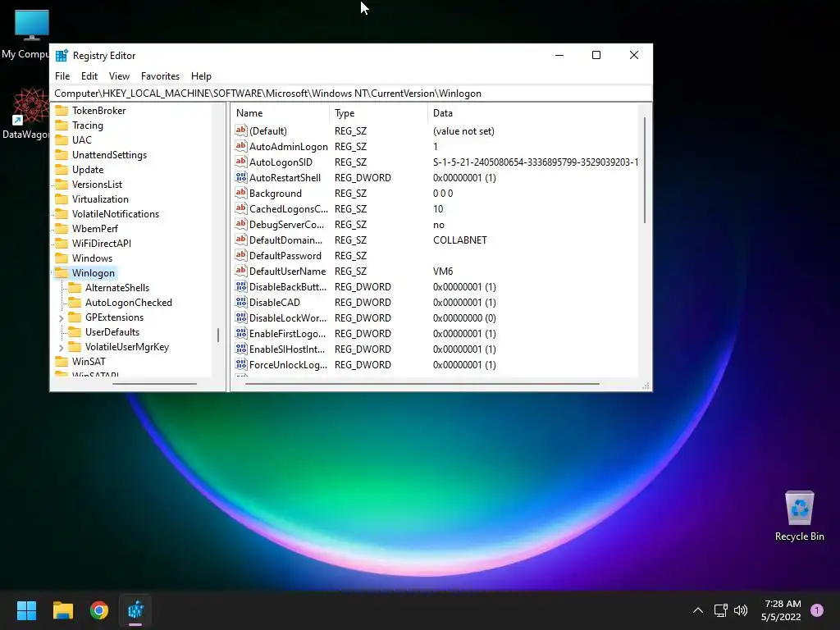Open the volume control in tray

pos(741,610)
